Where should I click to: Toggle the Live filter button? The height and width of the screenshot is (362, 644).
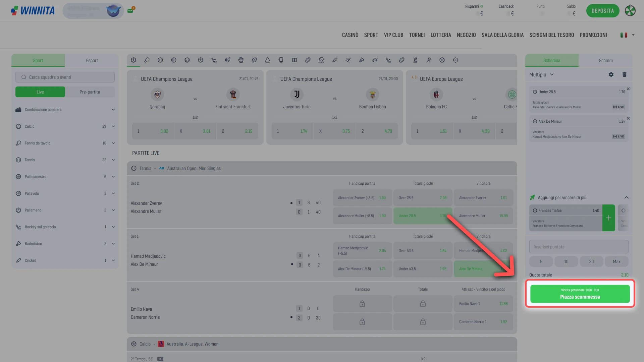point(40,92)
